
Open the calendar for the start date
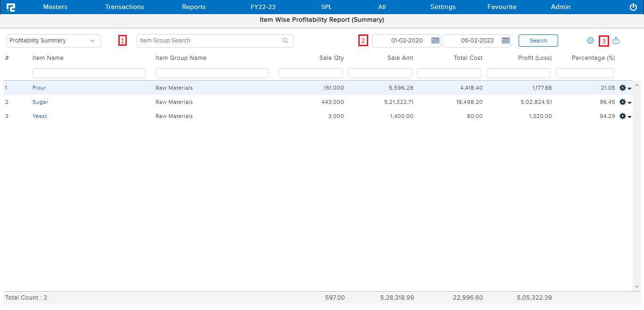435,41
